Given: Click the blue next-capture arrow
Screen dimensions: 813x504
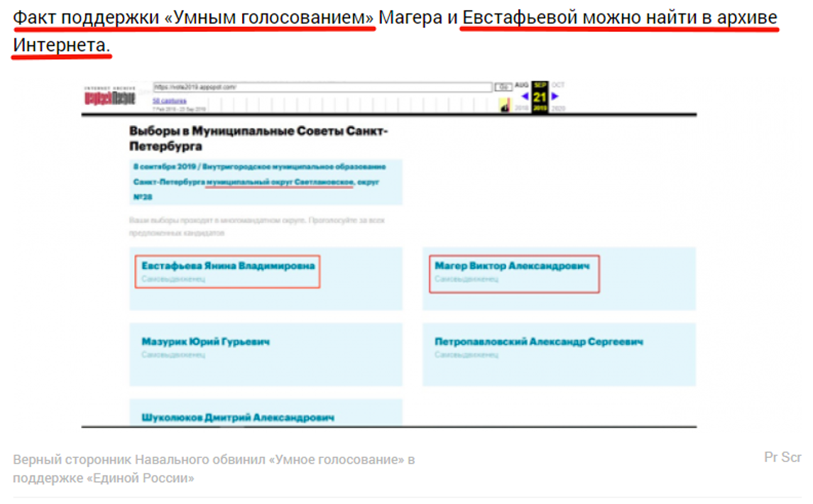Looking at the screenshot, I should [x=555, y=97].
